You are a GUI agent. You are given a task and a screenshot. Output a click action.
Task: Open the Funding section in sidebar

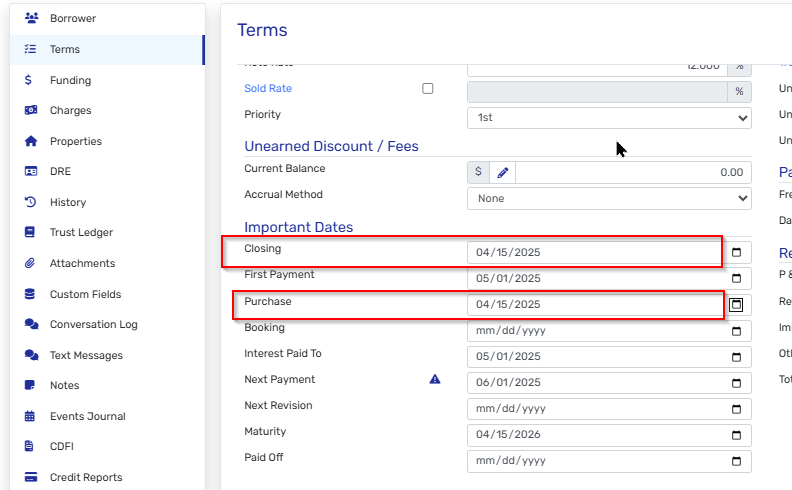70,80
